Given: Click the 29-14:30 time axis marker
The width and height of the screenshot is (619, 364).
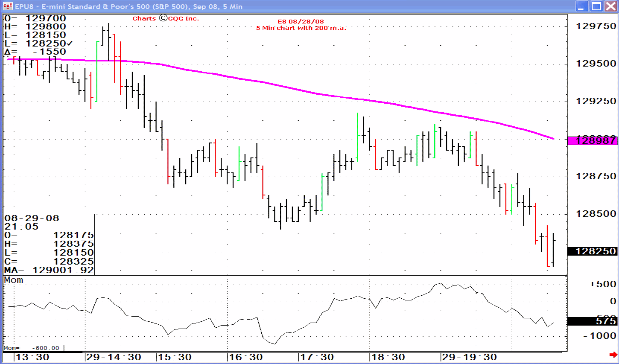Looking at the screenshot, I should (x=114, y=357).
